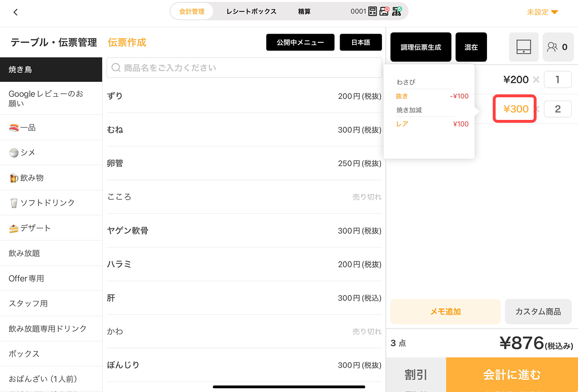This screenshot has height=392, width=578.
Task: Add むね to the order
Action: 244,130
